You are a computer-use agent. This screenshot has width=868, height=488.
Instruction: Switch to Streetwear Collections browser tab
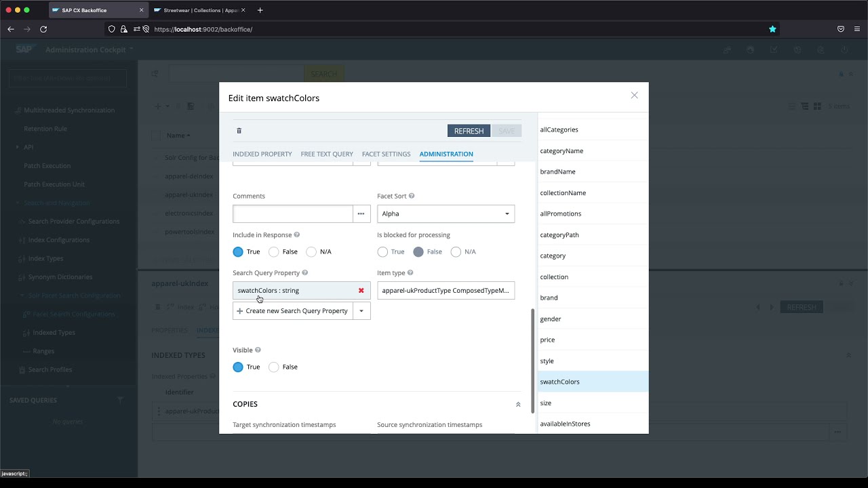200,10
